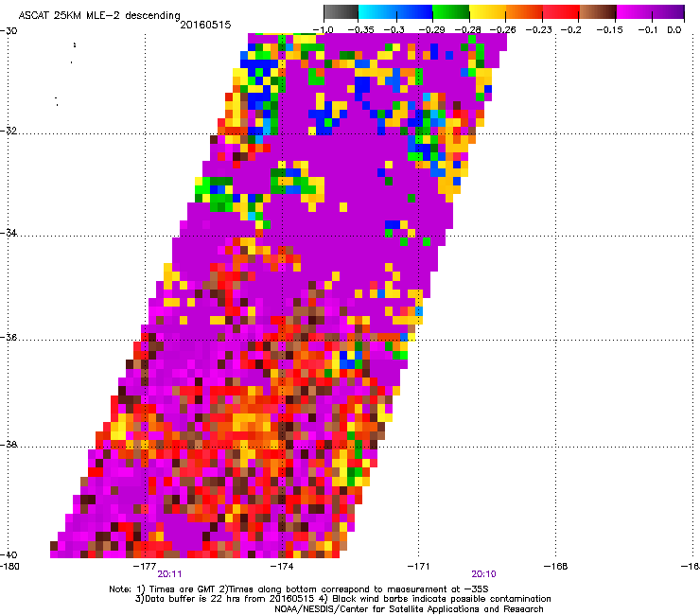Click the -0.35 color scale label
Screen dimensions: 700x615
pyautogui.click(x=360, y=30)
